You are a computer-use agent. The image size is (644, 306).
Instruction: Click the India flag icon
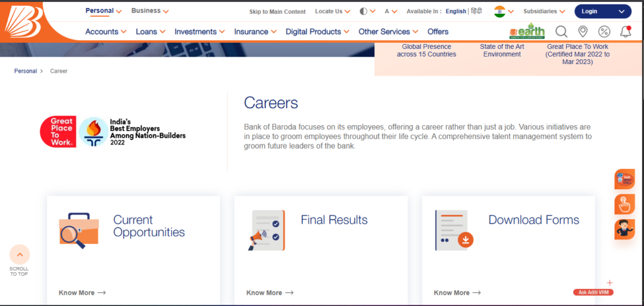499,11
